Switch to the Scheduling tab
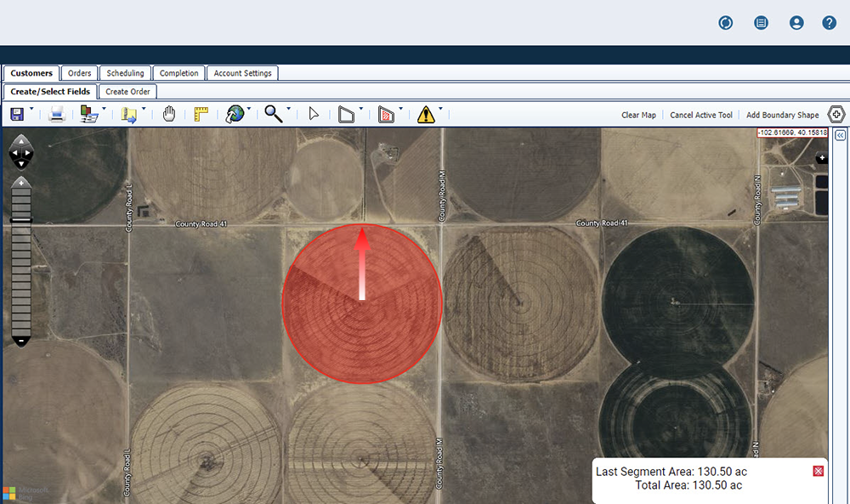The width and height of the screenshot is (850, 504). point(125,73)
